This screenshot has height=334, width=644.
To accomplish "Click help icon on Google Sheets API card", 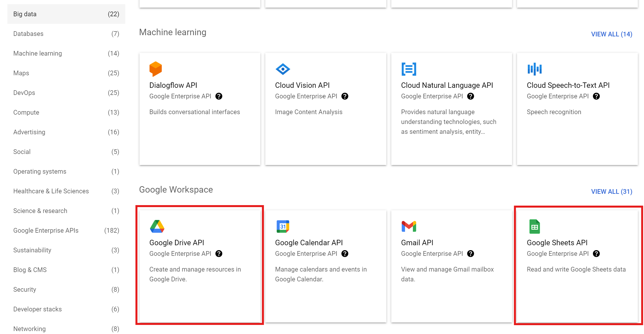I will click(x=596, y=254).
